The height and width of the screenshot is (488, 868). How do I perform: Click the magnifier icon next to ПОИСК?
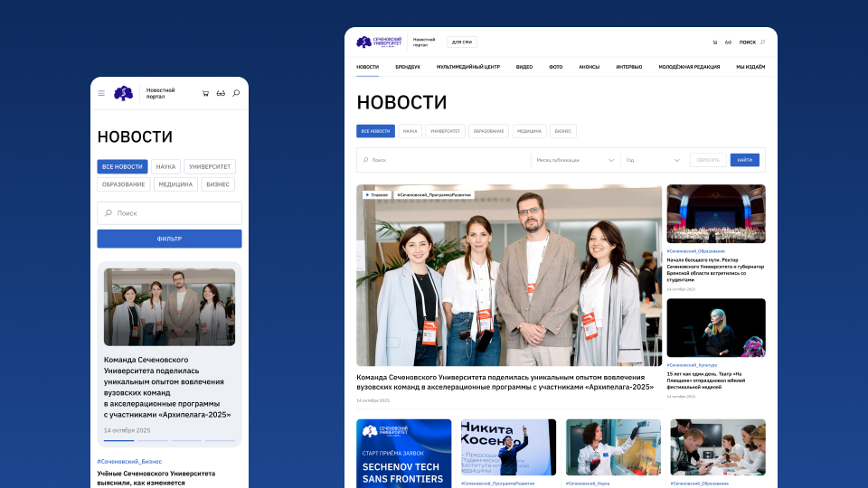(763, 42)
